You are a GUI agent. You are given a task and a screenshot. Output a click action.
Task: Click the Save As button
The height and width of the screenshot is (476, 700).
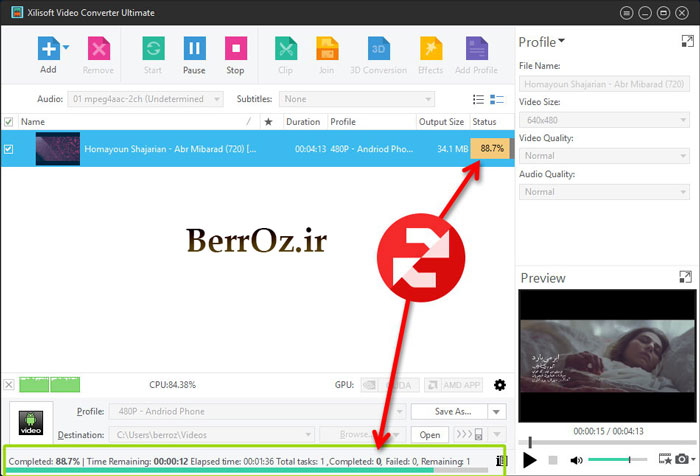click(x=453, y=411)
